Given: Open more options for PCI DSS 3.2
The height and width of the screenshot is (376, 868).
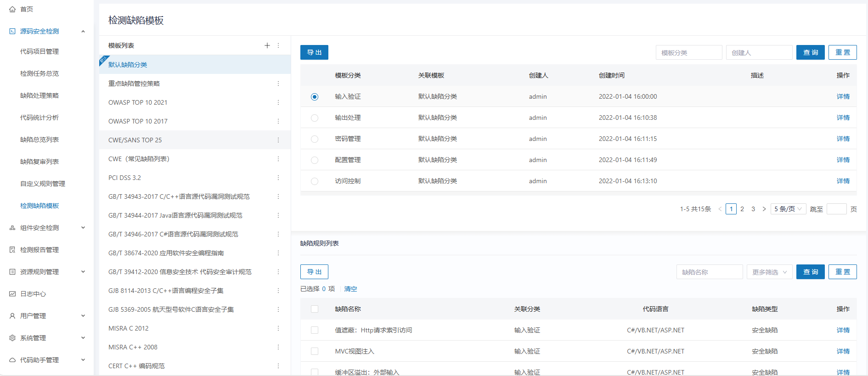Looking at the screenshot, I should pos(278,178).
